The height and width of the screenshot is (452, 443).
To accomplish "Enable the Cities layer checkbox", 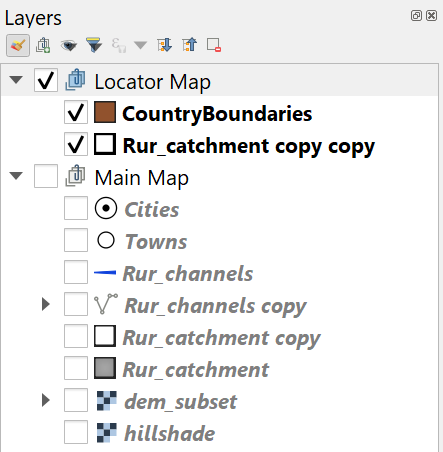I will 76,208.
